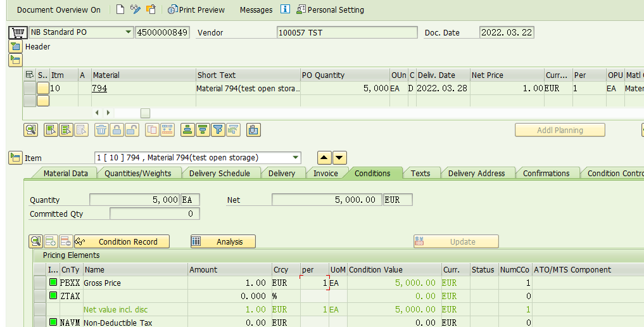Toggle Display/Change mode with glasses-pencil icon
Viewport: 644px width, 327px height.
(135, 10)
